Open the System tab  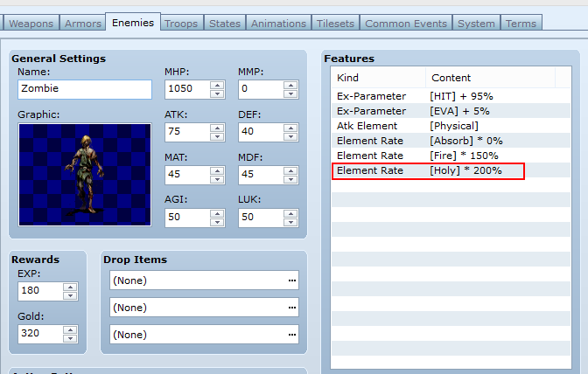click(x=476, y=23)
